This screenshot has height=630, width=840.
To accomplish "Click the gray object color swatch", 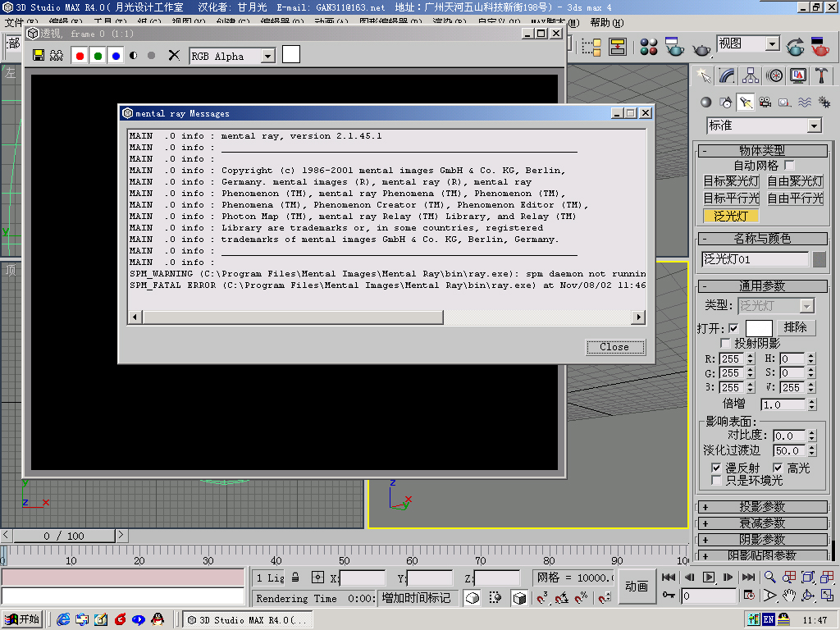I will pyautogui.click(x=819, y=259).
